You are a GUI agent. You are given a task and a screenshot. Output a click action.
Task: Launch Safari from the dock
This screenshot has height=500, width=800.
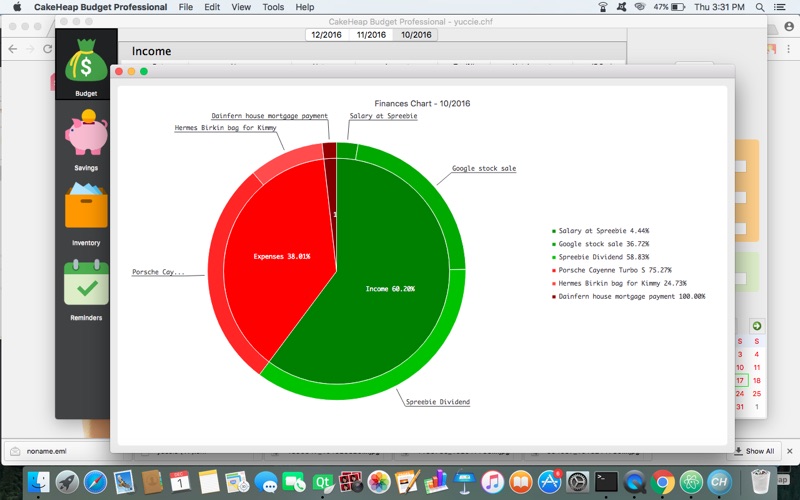click(95, 482)
